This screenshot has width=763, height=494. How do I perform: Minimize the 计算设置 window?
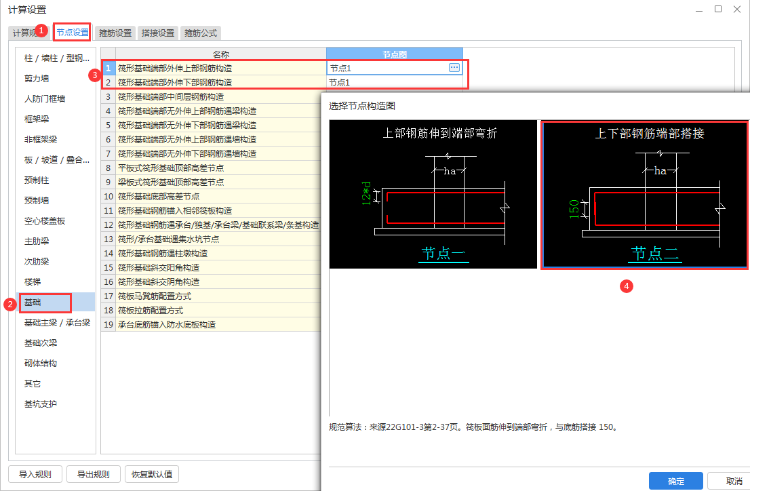point(699,10)
